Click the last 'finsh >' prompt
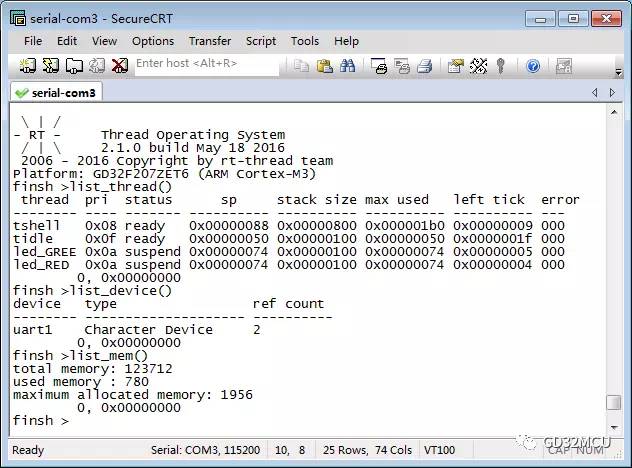Viewport: 632px width, 468px height. tap(41, 420)
